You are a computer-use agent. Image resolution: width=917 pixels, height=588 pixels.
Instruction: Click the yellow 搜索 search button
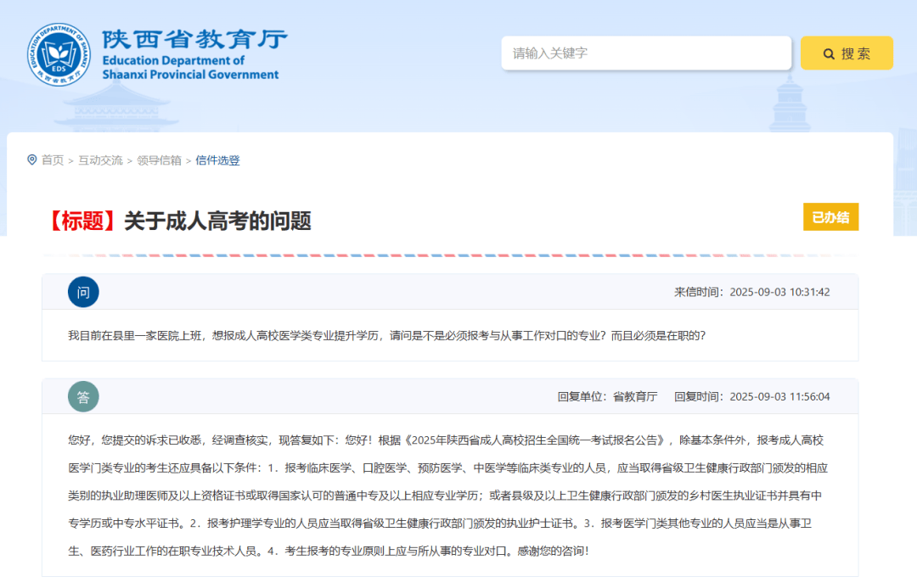(x=847, y=53)
